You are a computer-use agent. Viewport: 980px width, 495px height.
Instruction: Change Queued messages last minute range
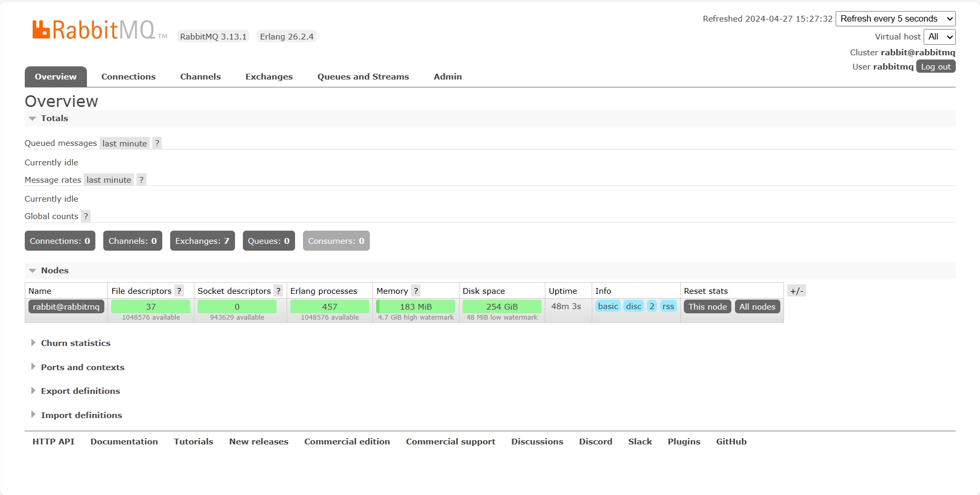click(124, 143)
